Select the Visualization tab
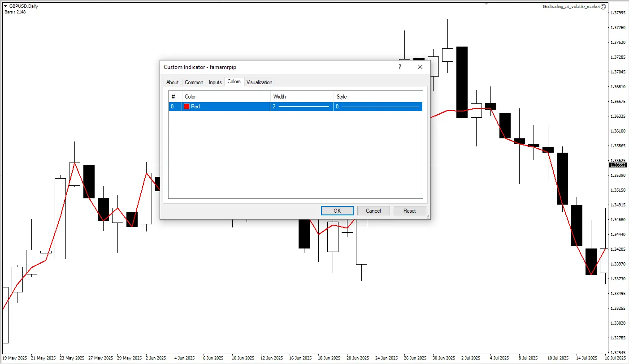The height and width of the screenshot is (364, 629). [x=259, y=82]
